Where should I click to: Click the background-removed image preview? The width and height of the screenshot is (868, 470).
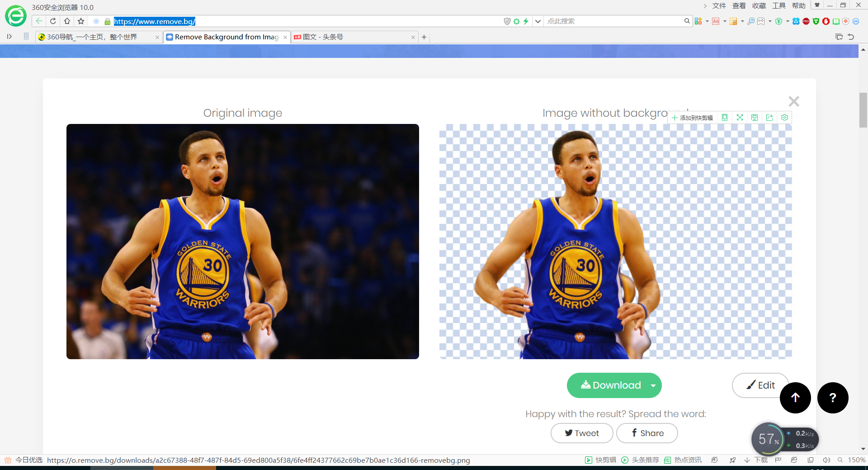616,242
